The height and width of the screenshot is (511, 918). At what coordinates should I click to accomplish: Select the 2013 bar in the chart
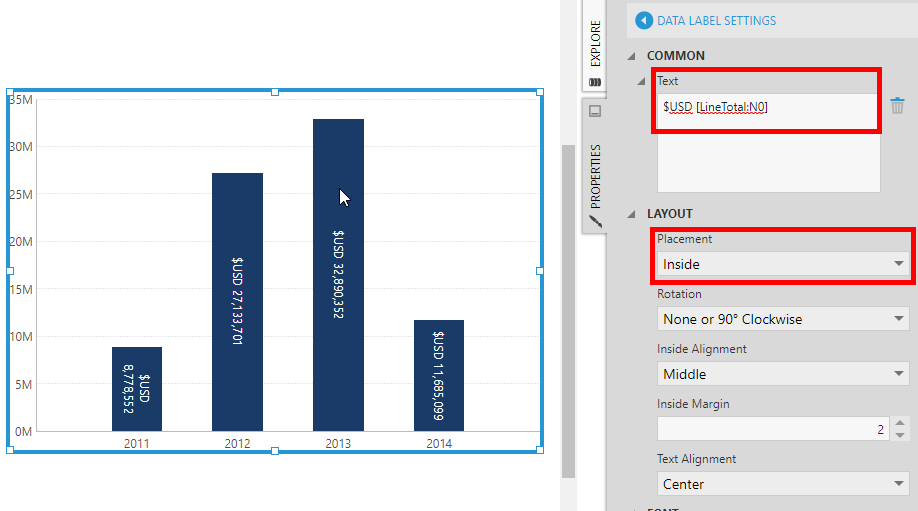[338, 300]
